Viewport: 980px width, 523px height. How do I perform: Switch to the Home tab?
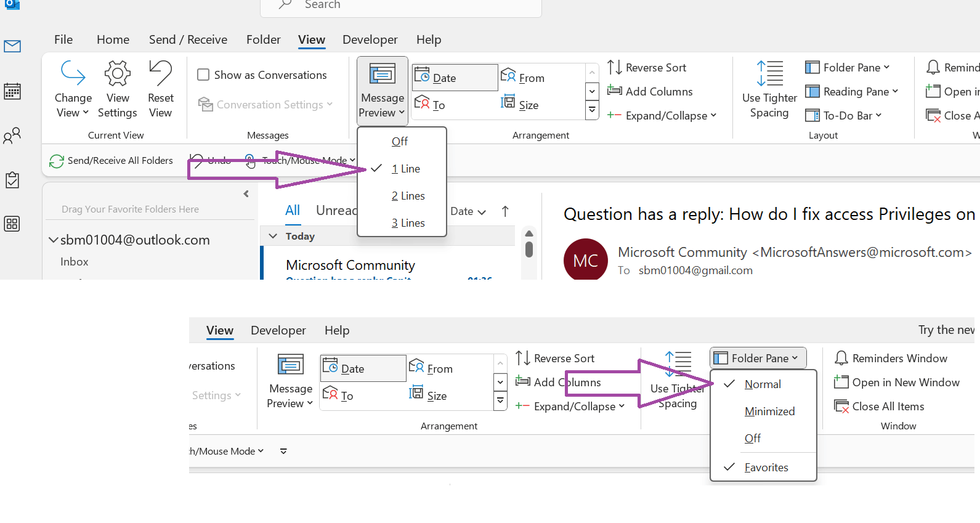(113, 39)
